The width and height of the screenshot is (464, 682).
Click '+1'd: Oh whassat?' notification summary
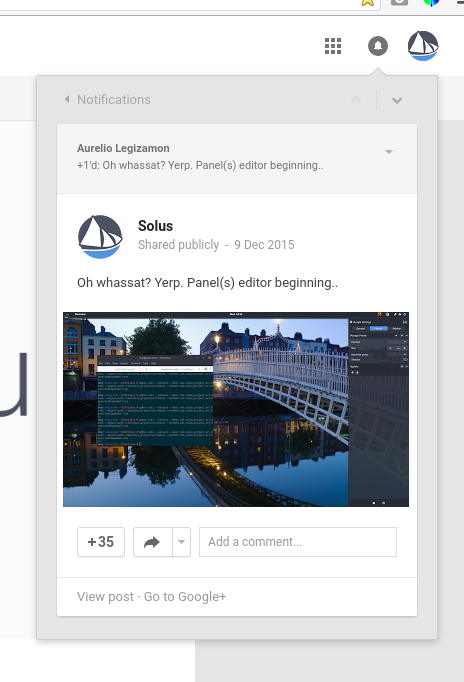[x=200, y=166]
